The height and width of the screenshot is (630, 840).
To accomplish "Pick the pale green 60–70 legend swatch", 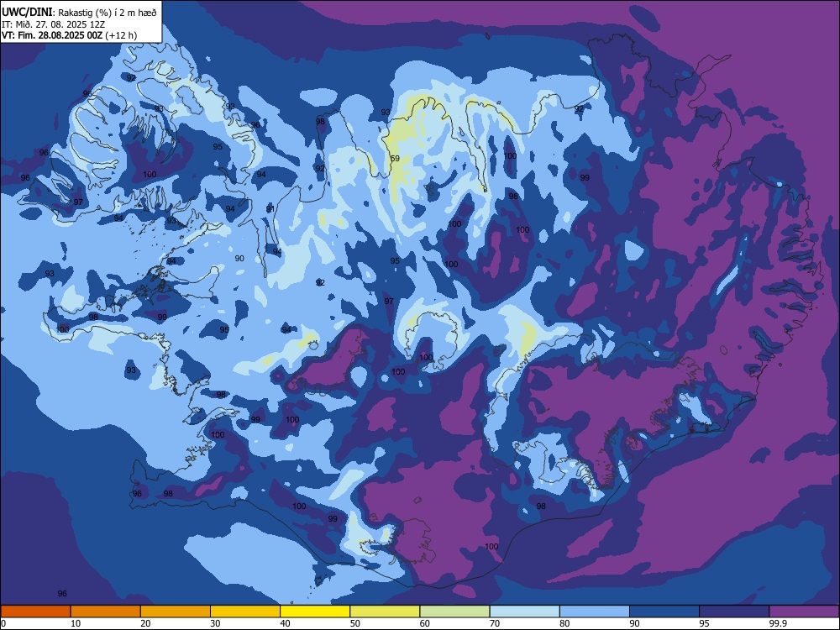I will 454,612.
